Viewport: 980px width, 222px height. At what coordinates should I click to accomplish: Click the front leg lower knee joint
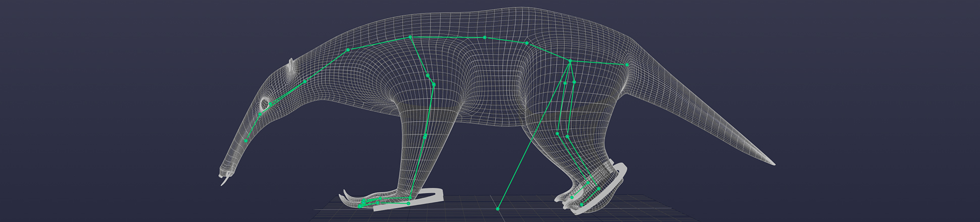click(x=425, y=136)
